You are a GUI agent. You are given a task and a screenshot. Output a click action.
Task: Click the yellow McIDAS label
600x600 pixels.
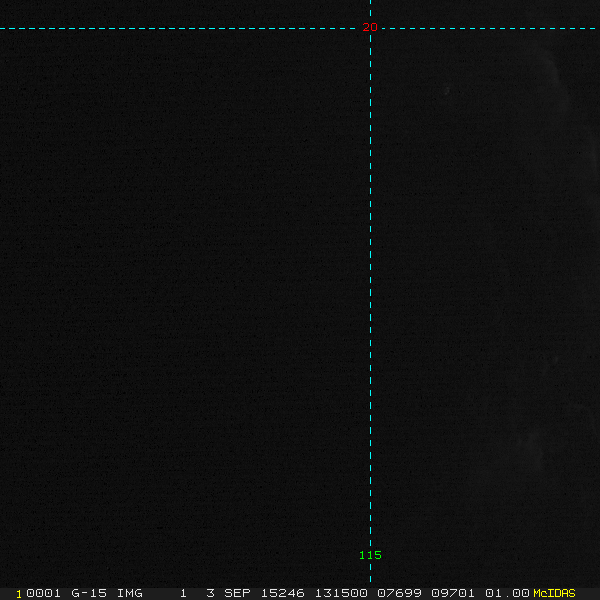coord(554,593)
